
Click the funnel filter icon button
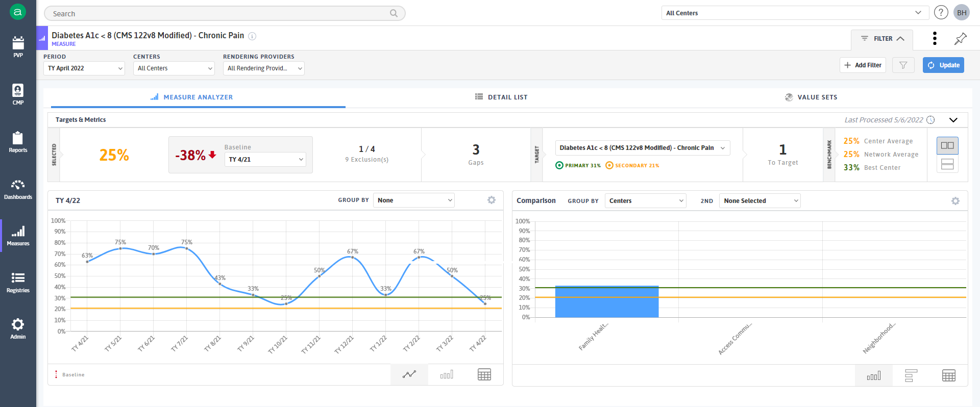coord(903,65)
